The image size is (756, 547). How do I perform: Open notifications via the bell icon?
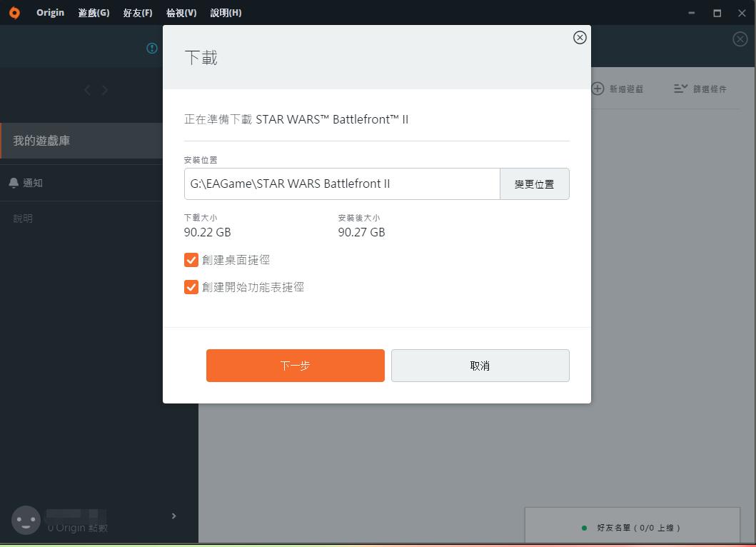tap(12, 182)
